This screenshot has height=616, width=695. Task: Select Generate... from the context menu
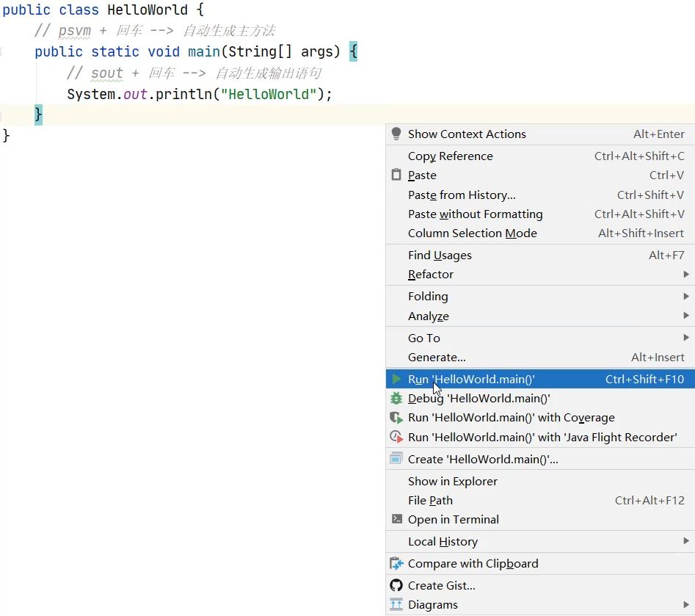pyautogui.click(x=437, y=358)
